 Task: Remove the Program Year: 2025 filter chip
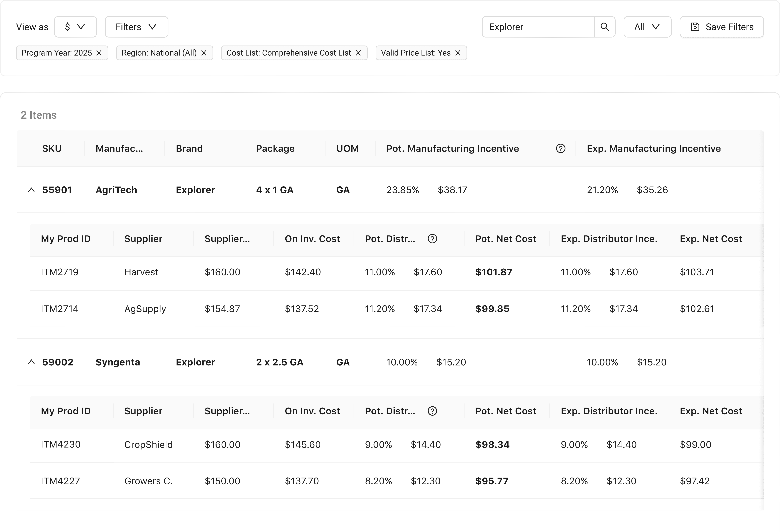click(x=99, y=53)
